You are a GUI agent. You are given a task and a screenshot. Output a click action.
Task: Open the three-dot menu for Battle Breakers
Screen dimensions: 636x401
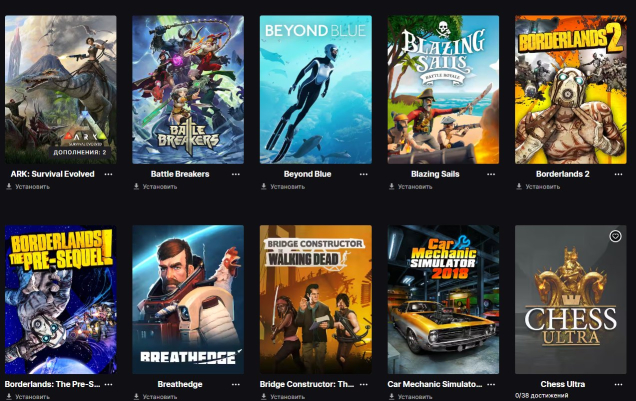pos(236,174)
